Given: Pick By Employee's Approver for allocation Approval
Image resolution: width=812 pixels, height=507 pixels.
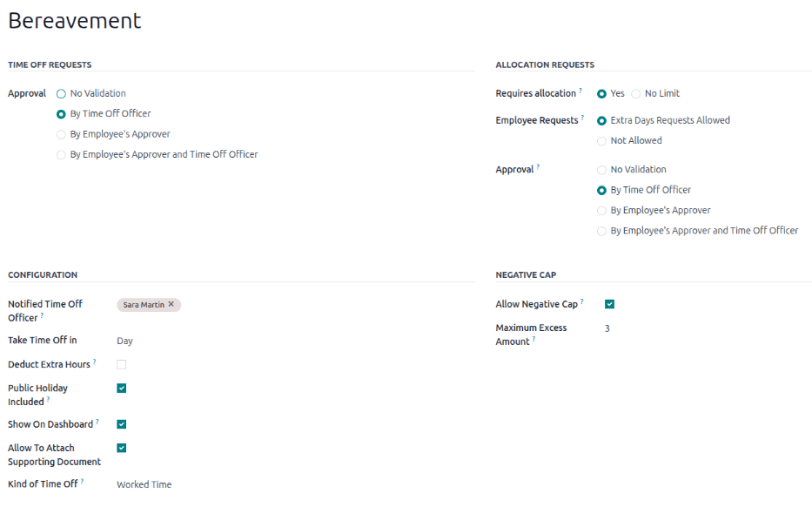Looking at the screenshot, I should [601, 210].
